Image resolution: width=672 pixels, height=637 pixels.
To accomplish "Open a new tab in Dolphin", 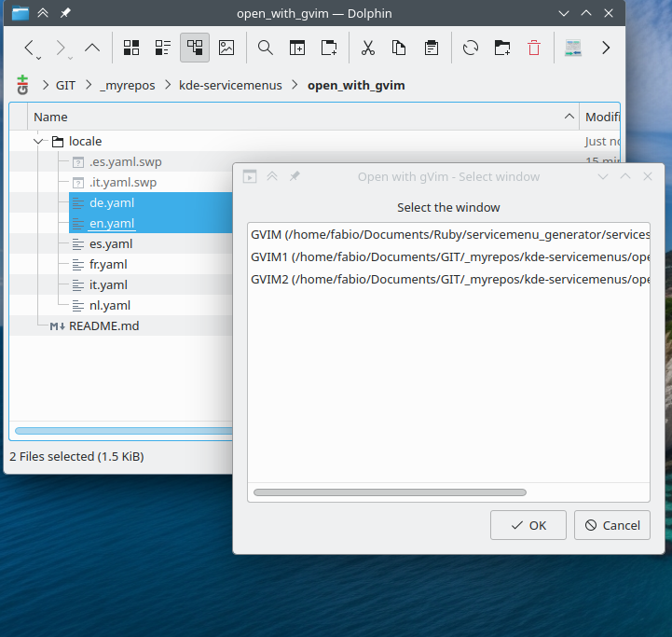I will pos(297,48).
